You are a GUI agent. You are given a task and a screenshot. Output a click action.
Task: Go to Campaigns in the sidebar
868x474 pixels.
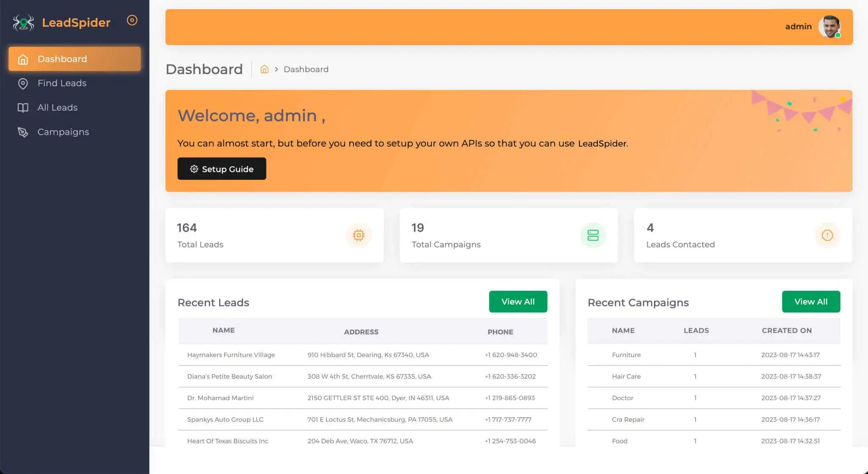tap(63, 132)
